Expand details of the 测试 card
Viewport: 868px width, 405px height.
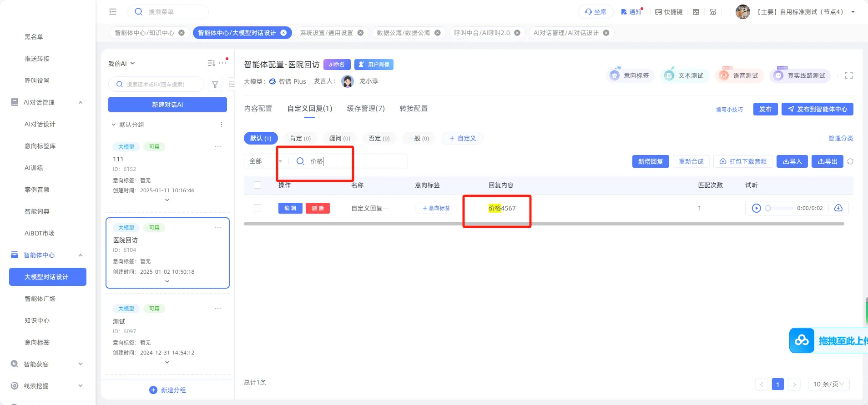coord(167,362)
